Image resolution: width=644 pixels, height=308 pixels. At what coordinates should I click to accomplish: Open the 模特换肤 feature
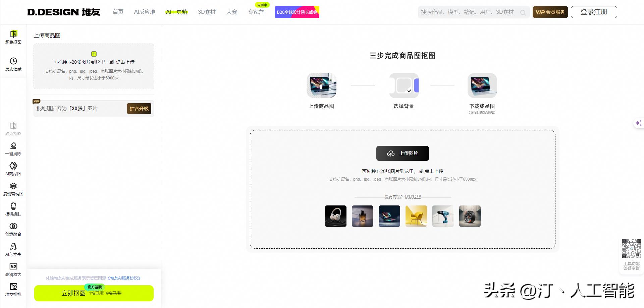coord(13,209)
